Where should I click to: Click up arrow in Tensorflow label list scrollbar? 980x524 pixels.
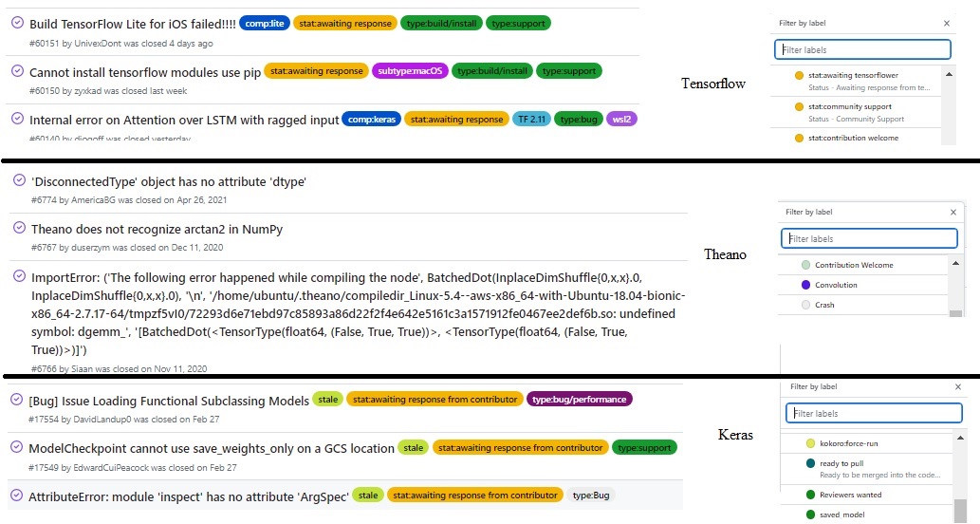click(949, 74)
